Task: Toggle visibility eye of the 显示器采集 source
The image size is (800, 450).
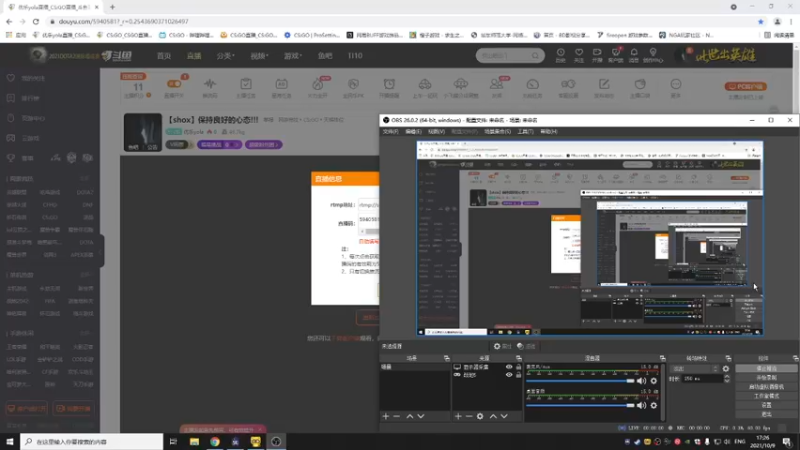Action: tap(509, 367)
